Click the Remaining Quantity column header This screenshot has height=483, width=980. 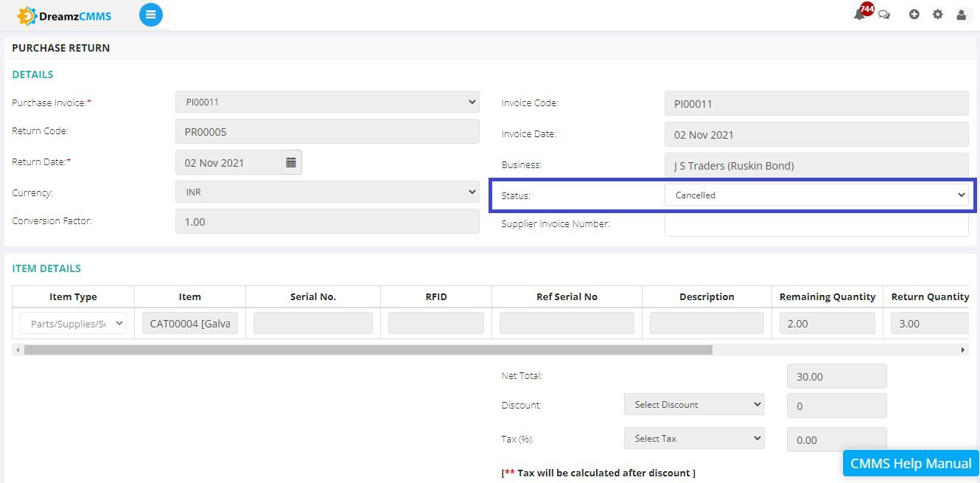(827, 296)
